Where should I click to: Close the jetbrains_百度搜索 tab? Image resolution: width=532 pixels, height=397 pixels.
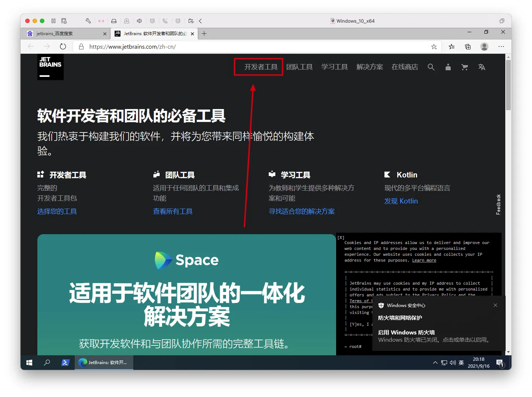tap(105, 34)
